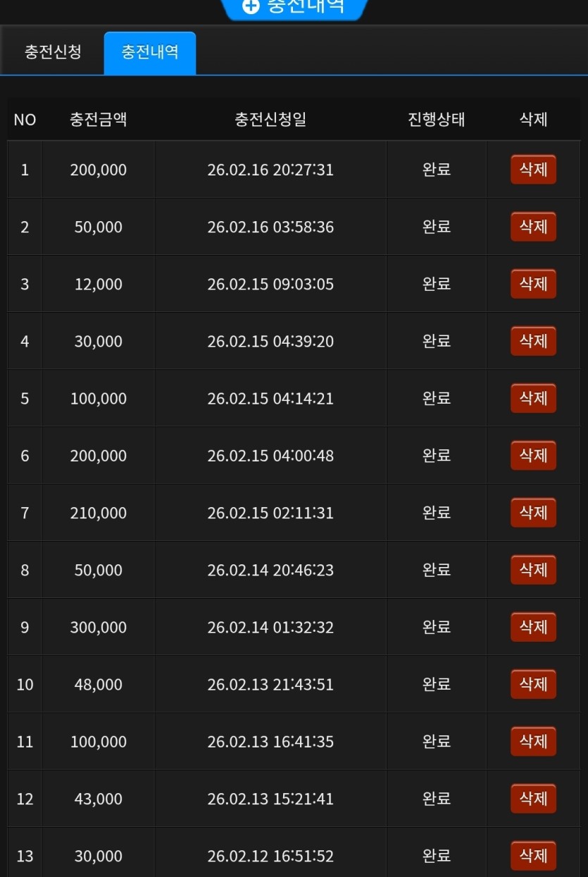Click the 진행상태 column header
Screen dimensions: 588x877
tap(437, 119)
